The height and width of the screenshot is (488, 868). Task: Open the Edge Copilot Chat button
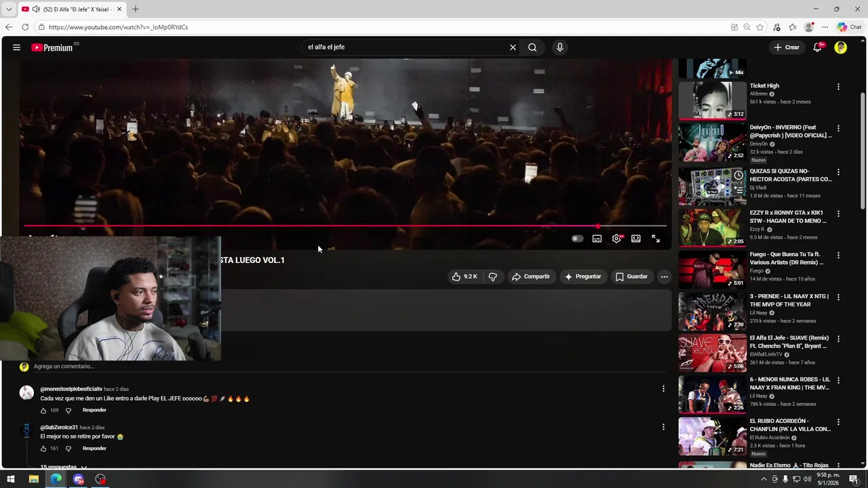click(849, 27)
